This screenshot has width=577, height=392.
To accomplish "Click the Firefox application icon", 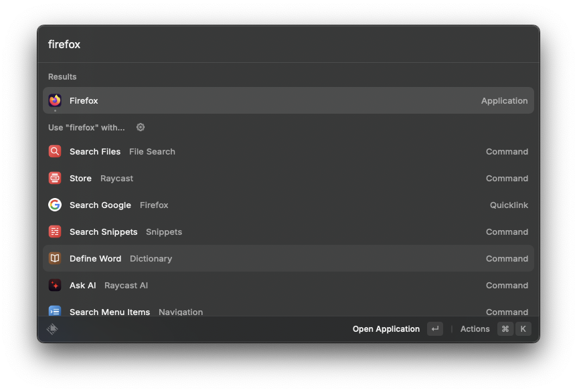I will click(55, 100).
